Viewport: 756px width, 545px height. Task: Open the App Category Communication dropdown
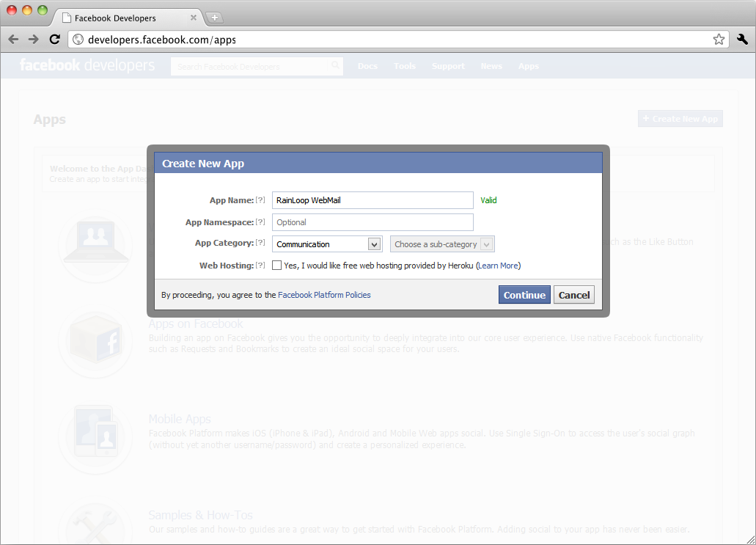(x=327, y=244)
